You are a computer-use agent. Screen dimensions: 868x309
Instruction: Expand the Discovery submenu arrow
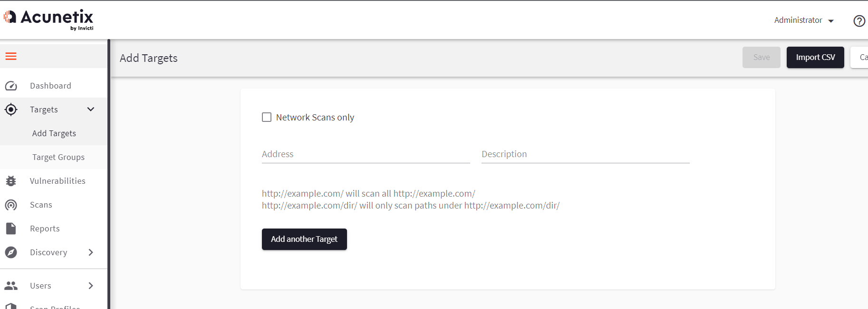pyautogui.click(x=91, y=252)
